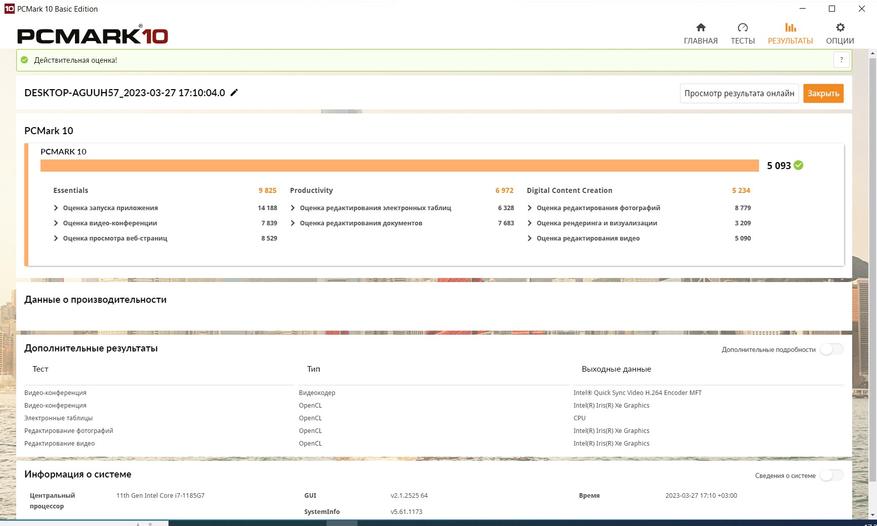877x526 pixels.
Task: Click processor name 11th Gen Intel Core i7-1185G7
Action: (x=160, y=495)
